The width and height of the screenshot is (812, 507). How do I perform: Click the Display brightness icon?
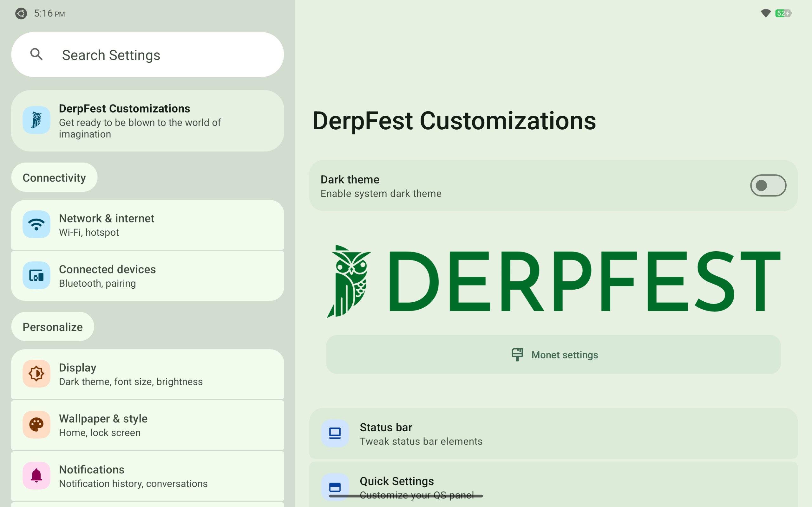36,374
